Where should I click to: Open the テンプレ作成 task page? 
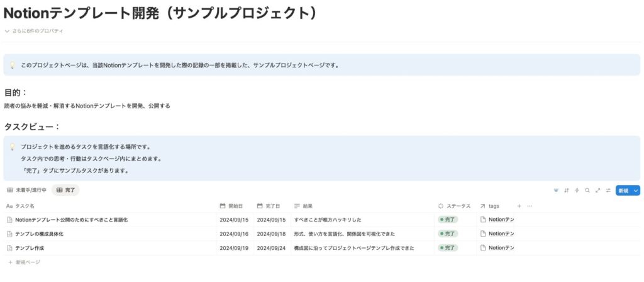click(30, 248)
